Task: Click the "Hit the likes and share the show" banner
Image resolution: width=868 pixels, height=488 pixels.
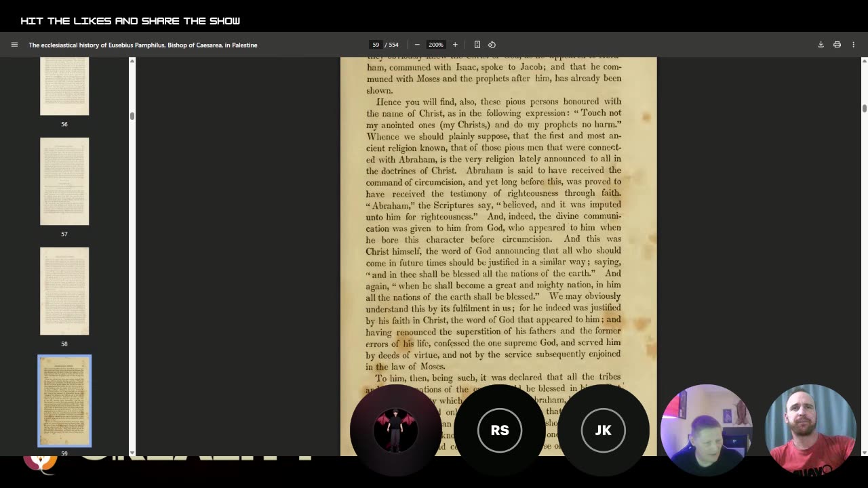Action: point(130,21)
